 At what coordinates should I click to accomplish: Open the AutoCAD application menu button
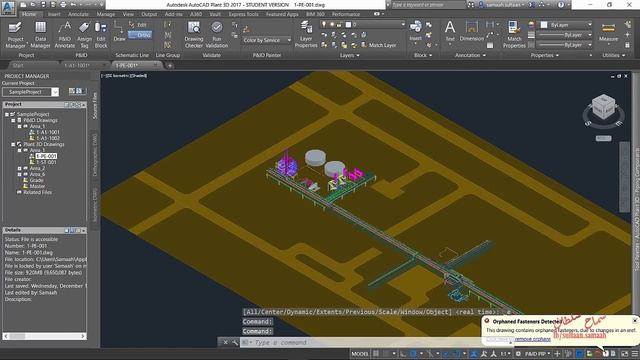click(8, 8)
